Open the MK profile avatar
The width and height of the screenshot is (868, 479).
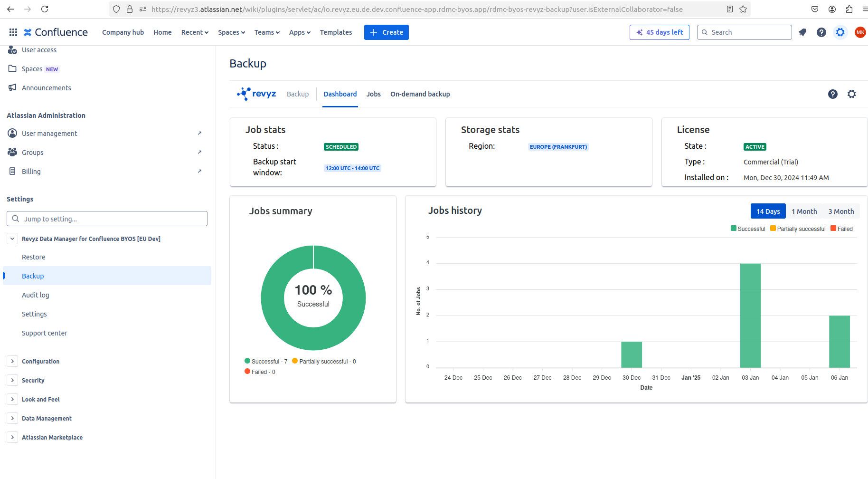[x=860, y=32]
